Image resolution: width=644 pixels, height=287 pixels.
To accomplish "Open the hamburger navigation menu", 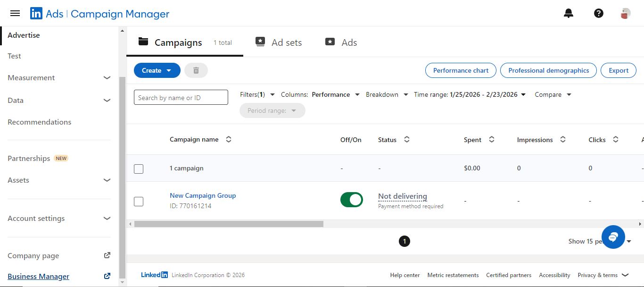I will pos(15,13).
